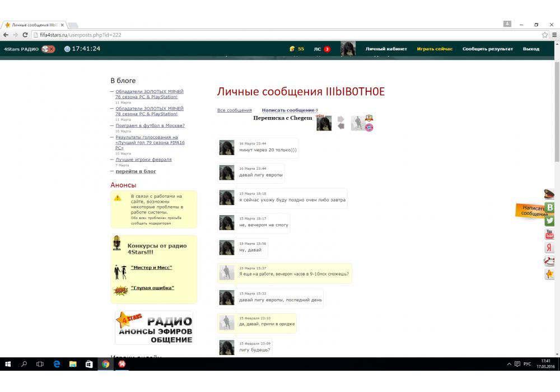This screenshot has width=560, height=392.
Task: Open the VK social icon in sidebar
Action: tap(550, 207)
